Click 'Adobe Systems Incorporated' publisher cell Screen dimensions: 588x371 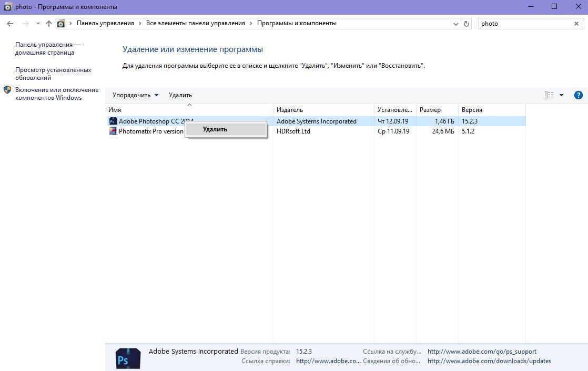pos(317,121)
